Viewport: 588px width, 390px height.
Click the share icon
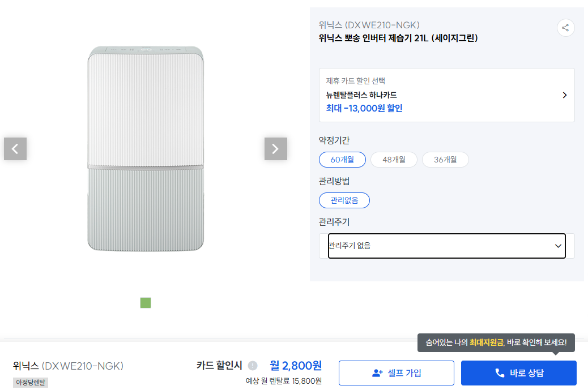[x=565, y=28]
